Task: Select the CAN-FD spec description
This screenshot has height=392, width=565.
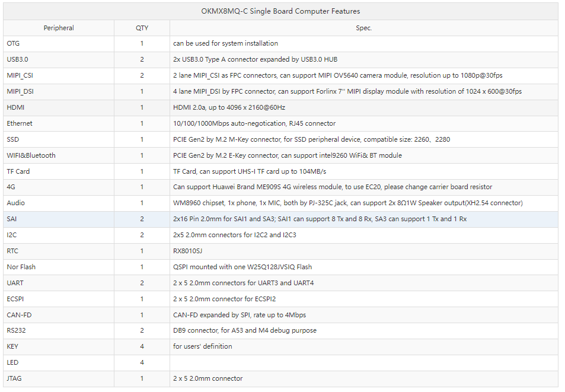Action: [x=240, y=315]
